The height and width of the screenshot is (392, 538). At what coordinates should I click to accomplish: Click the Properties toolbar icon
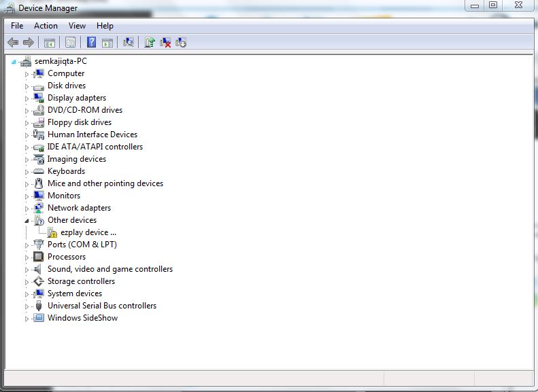[x=69, y=42]
